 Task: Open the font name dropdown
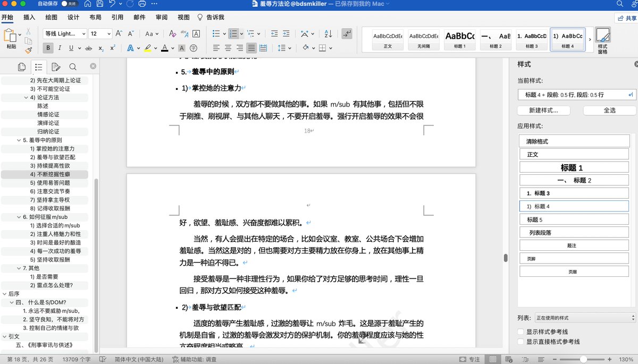83,33
